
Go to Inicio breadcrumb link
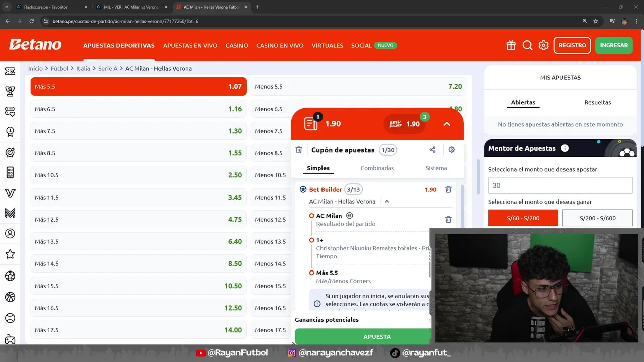click(x=35, y=68)
